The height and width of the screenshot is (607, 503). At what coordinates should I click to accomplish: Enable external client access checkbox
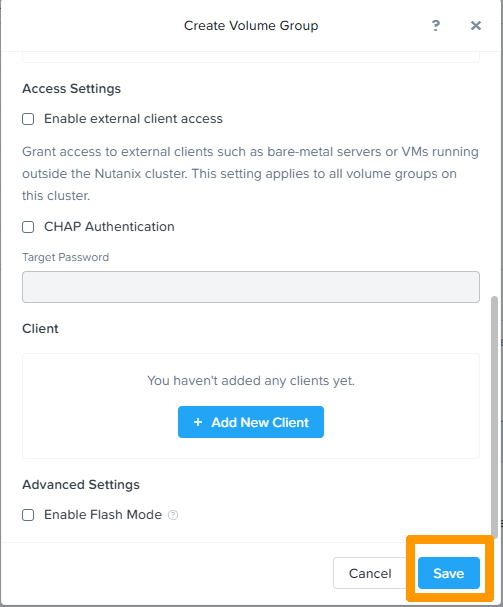28,119
